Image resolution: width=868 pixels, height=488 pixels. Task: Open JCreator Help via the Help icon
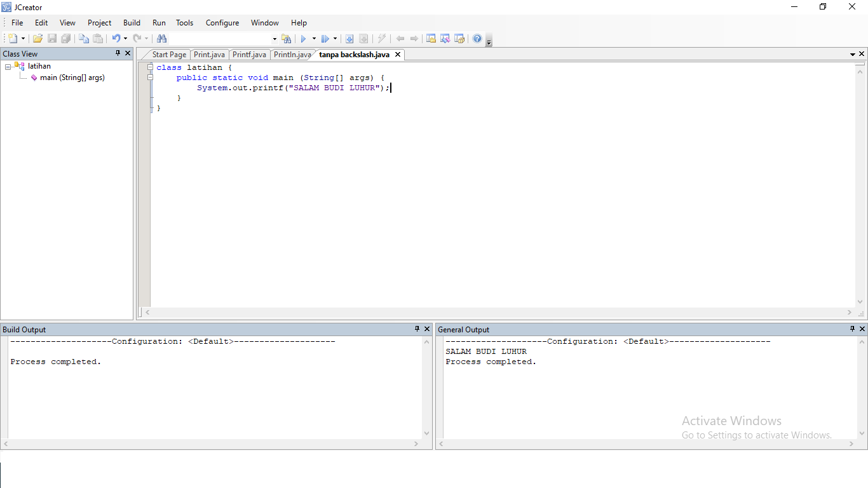click(x=477, y=38)
